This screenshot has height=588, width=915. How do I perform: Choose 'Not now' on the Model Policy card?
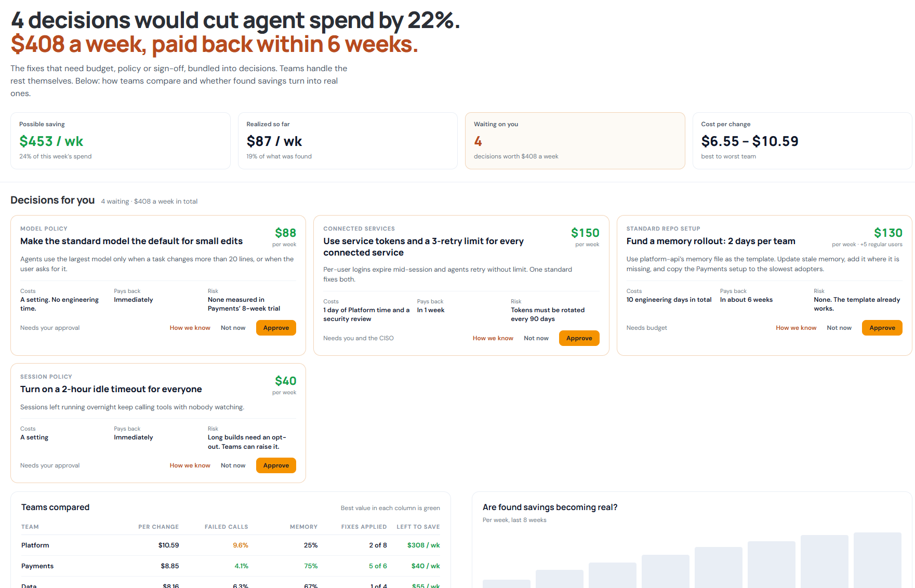(x=233, y=328)
